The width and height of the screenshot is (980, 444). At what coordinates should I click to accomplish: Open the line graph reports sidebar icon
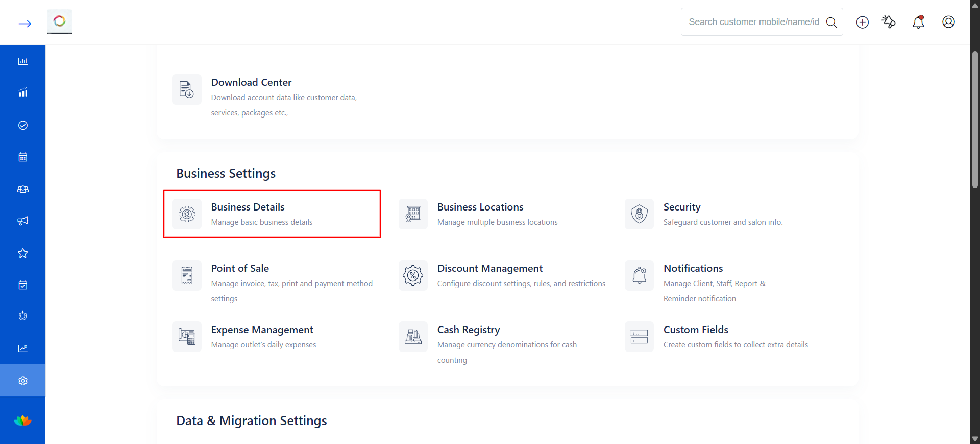(x=23, y=348)
